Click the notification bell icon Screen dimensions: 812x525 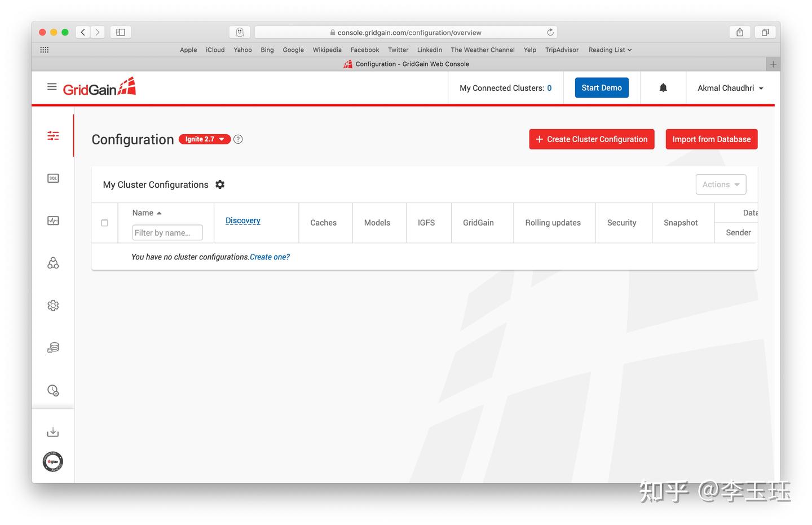663,87
